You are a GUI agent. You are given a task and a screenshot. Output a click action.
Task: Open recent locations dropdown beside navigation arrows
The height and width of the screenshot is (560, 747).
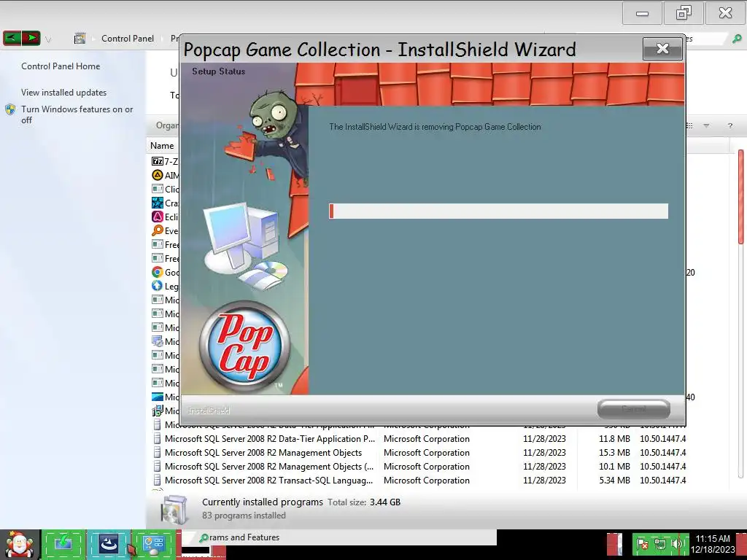(x=48, y=39)
